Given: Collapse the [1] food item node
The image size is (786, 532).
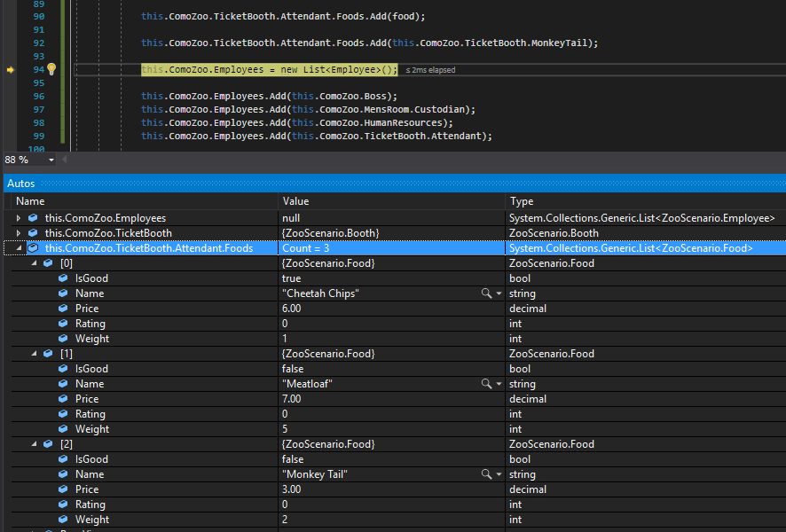Looking at the screenshot, I should click(35, 354).
